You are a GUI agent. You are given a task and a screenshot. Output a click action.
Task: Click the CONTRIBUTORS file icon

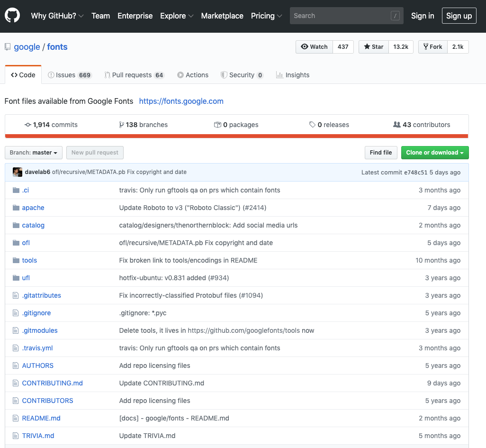[x=16, y=401]
